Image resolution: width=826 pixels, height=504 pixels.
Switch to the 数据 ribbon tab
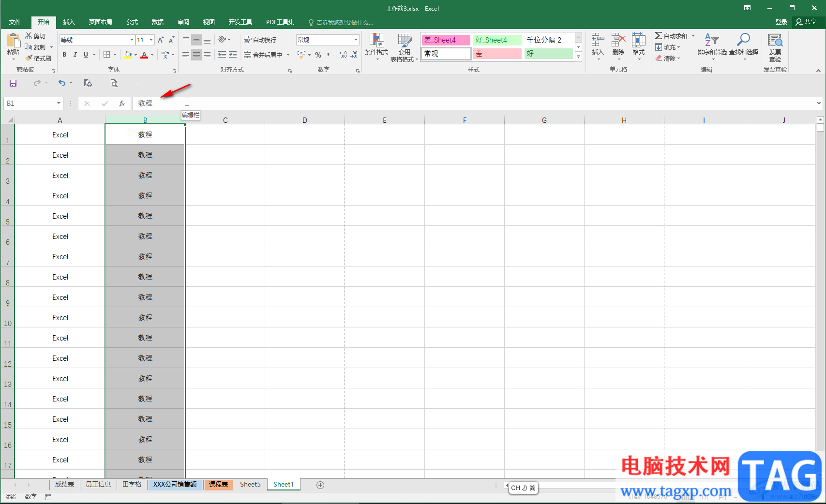(158, 22)
